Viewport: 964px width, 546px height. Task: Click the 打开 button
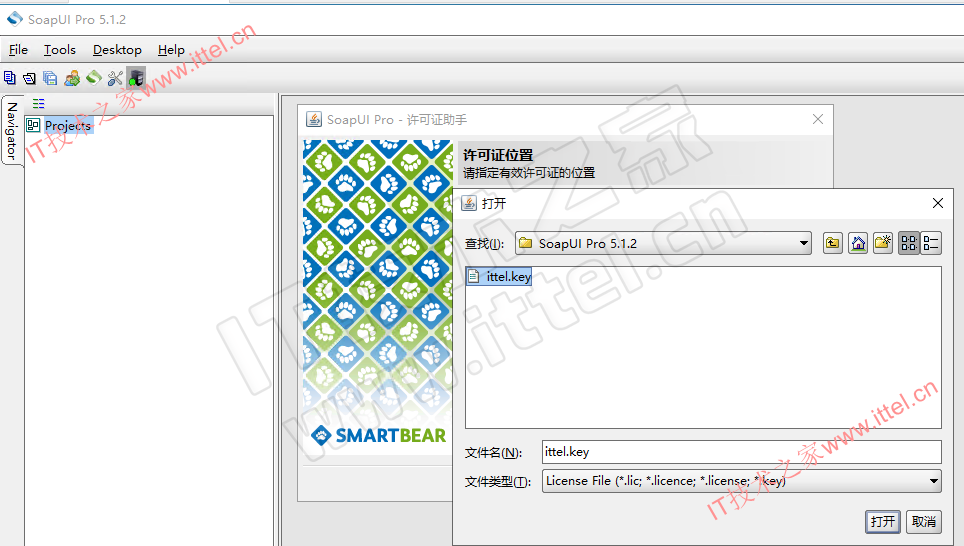coord(883,521)
